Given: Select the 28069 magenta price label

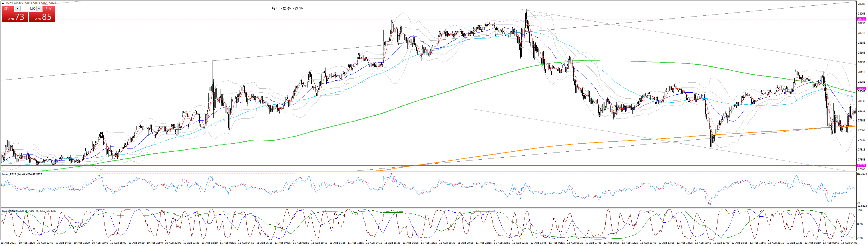Looking at the screenshot, I should [861, 89].
